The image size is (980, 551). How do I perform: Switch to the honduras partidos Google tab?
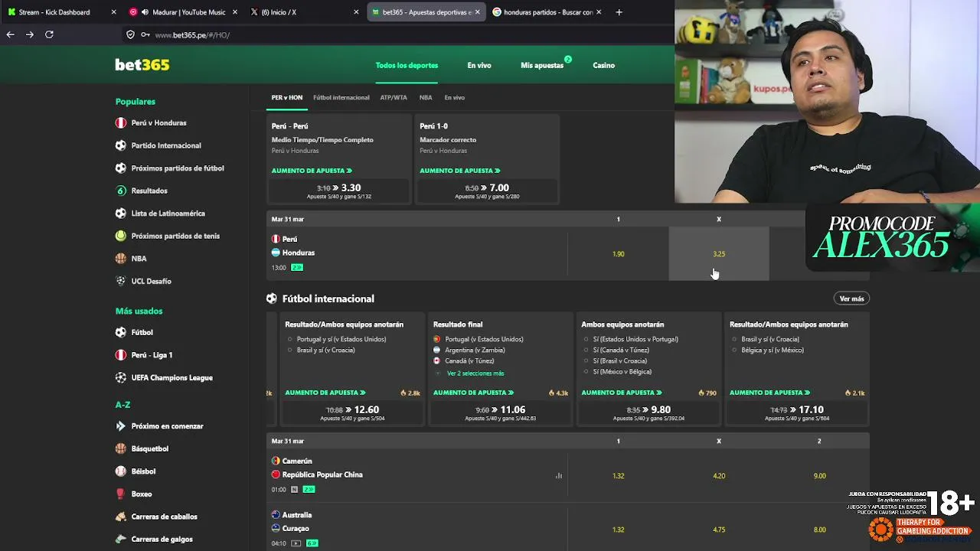pyautogui.click(x=547, y=12)
